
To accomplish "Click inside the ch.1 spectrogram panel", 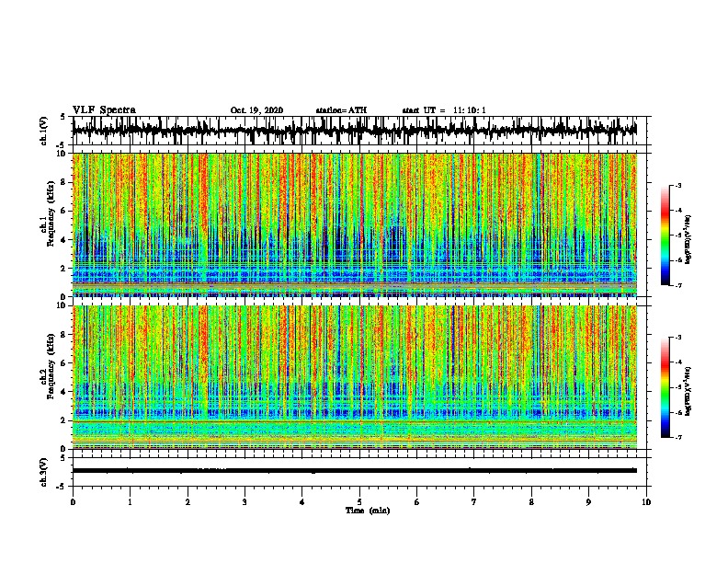I will [x=355, y=224].
